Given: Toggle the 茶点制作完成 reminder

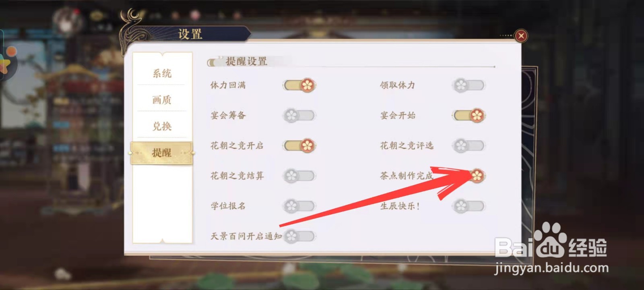Looking at the screenshot, I should [x=469, y=176].
